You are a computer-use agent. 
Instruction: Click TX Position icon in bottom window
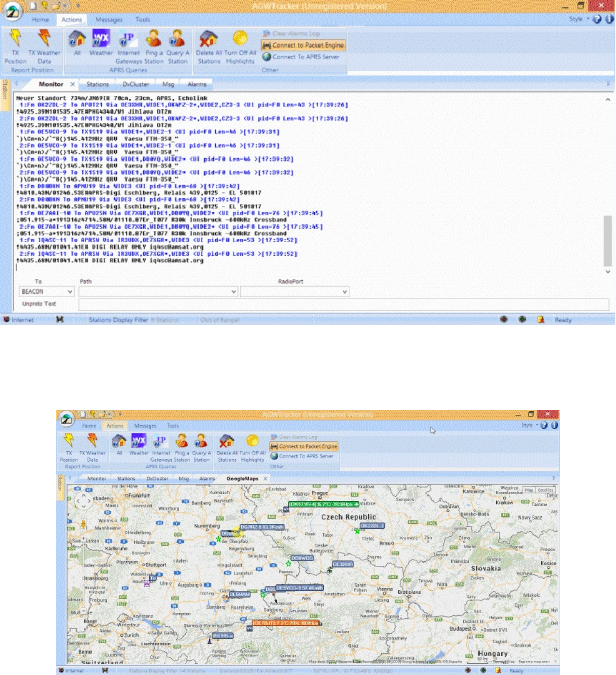point(69,441)
